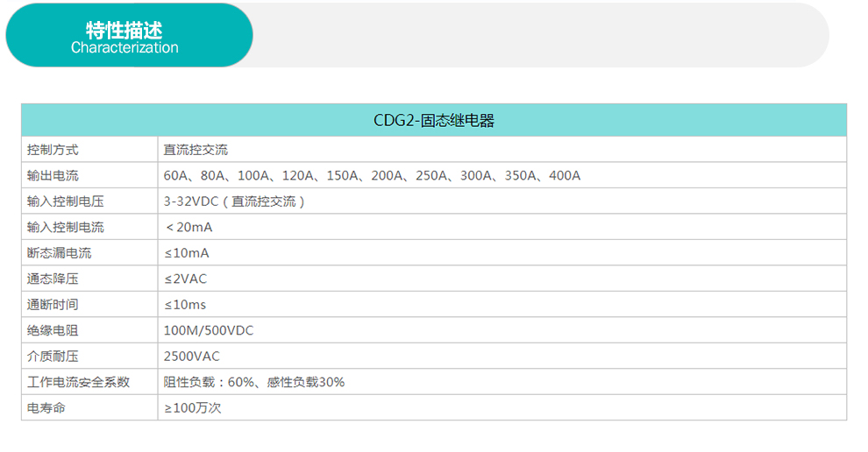
Task: Click the 通态降压 row label
Action: 53,279
